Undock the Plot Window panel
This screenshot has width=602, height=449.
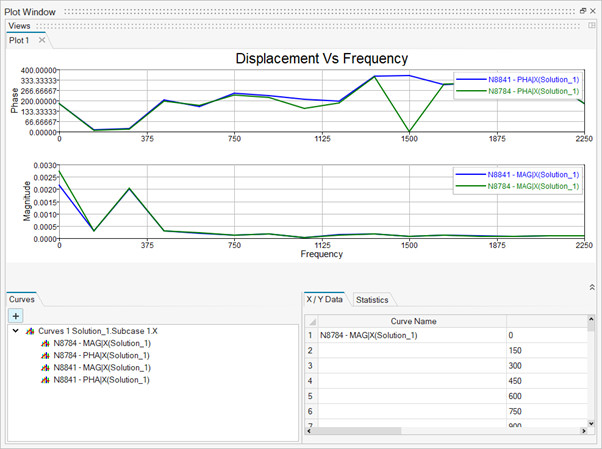pos(583,10)
